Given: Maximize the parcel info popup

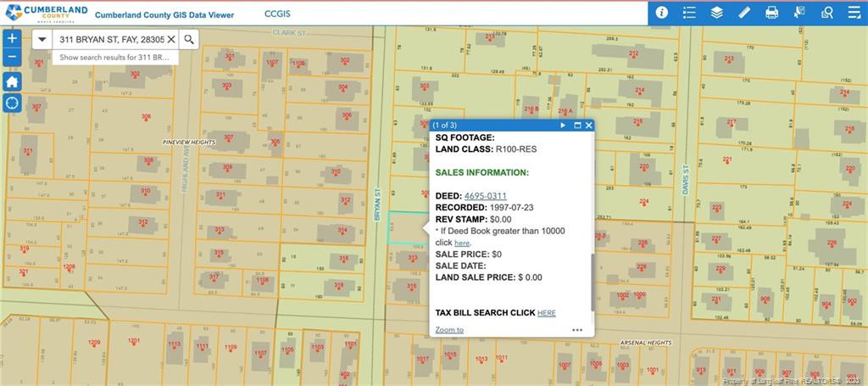Looking at the screenshot, I should pyautogui.click(x=577, y=126).
